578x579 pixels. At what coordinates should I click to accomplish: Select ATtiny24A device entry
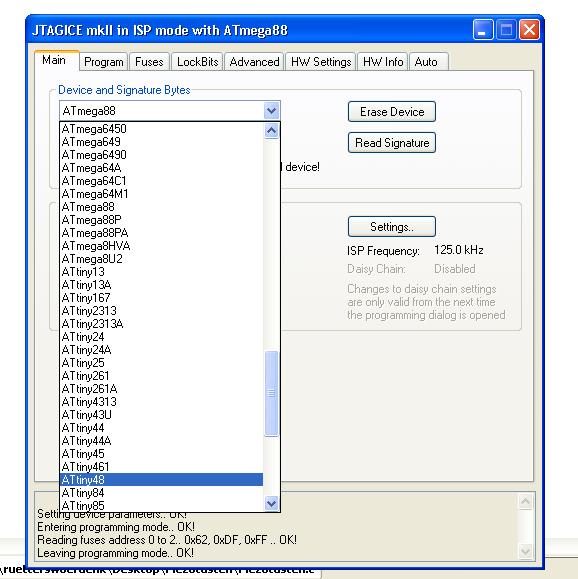(161, 350)
